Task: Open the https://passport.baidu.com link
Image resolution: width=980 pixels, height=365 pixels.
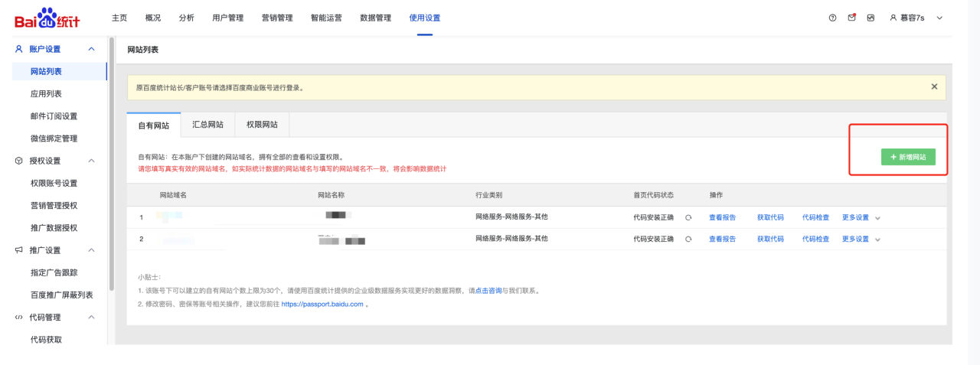Action: coord(322,304)
